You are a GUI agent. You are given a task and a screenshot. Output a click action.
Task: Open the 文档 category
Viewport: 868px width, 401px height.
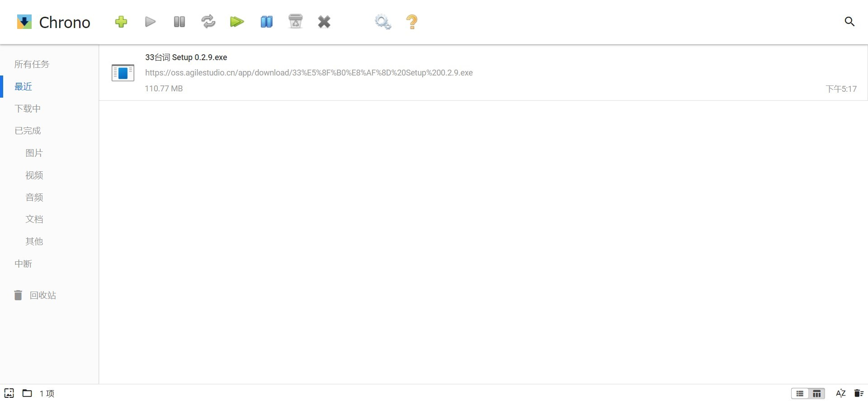34,219
